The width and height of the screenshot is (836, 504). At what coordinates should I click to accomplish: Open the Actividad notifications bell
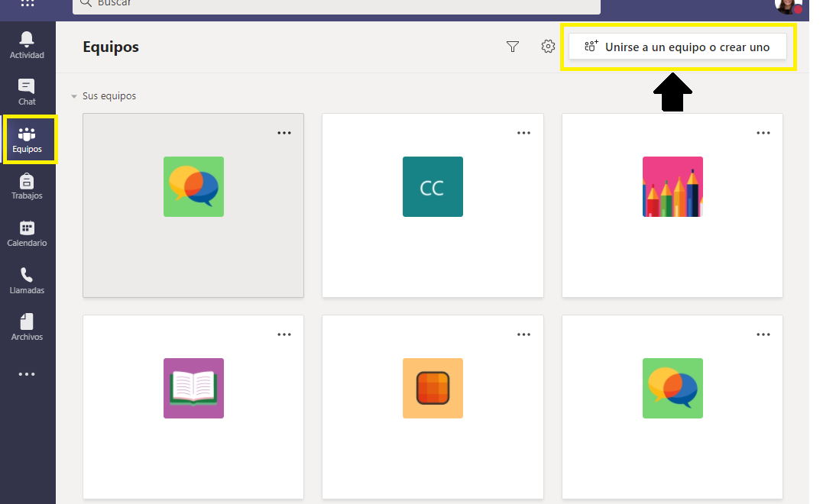click(x=27, y=45)
